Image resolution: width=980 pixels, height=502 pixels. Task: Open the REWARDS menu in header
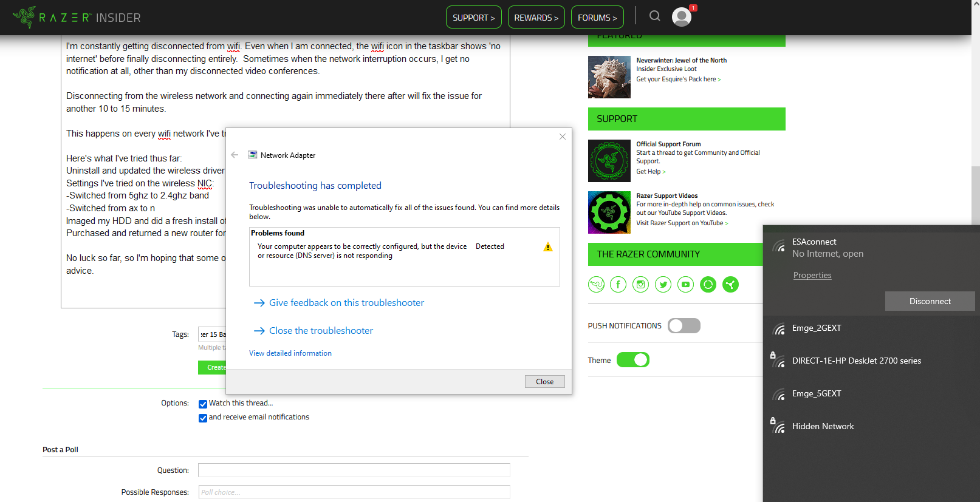[x=536, y=17]
